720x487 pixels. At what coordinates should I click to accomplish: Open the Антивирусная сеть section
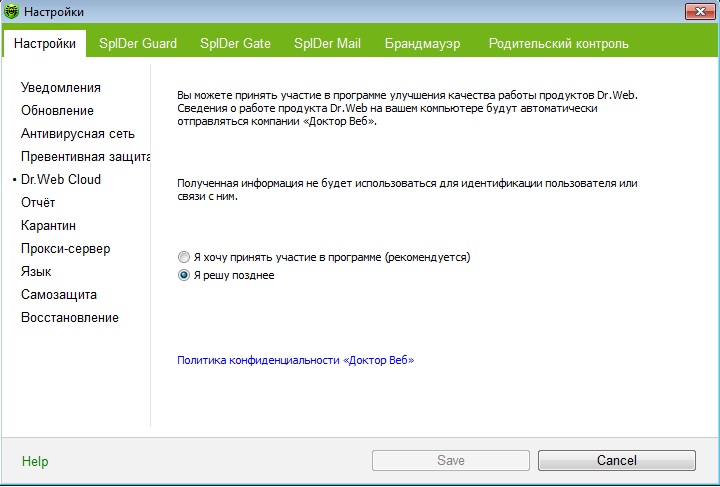[x=78, y=134]
